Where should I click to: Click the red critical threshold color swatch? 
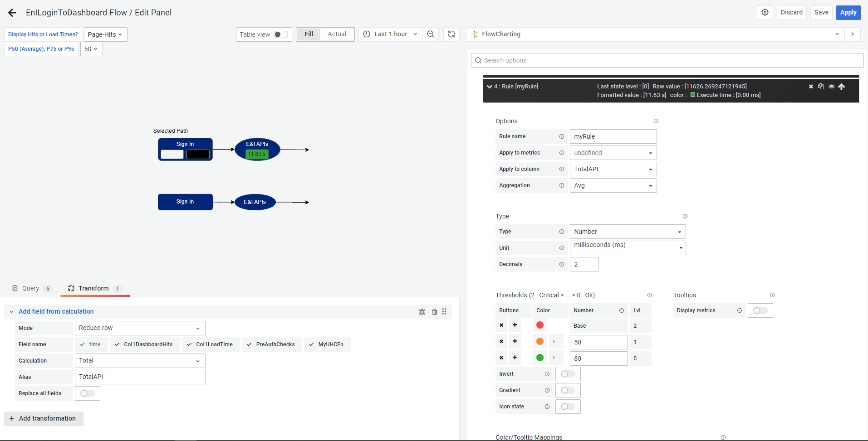coord(539,325)
